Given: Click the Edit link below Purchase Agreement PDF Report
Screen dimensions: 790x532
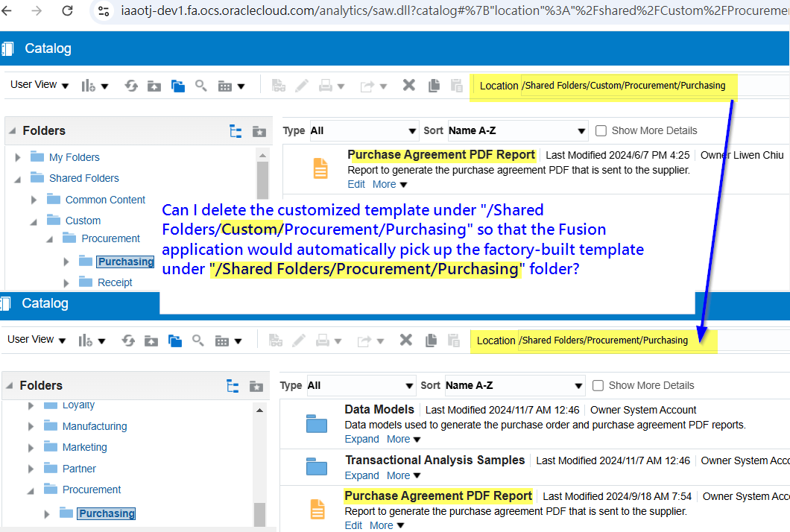Looking at the screenshot, I should [356, 184].
